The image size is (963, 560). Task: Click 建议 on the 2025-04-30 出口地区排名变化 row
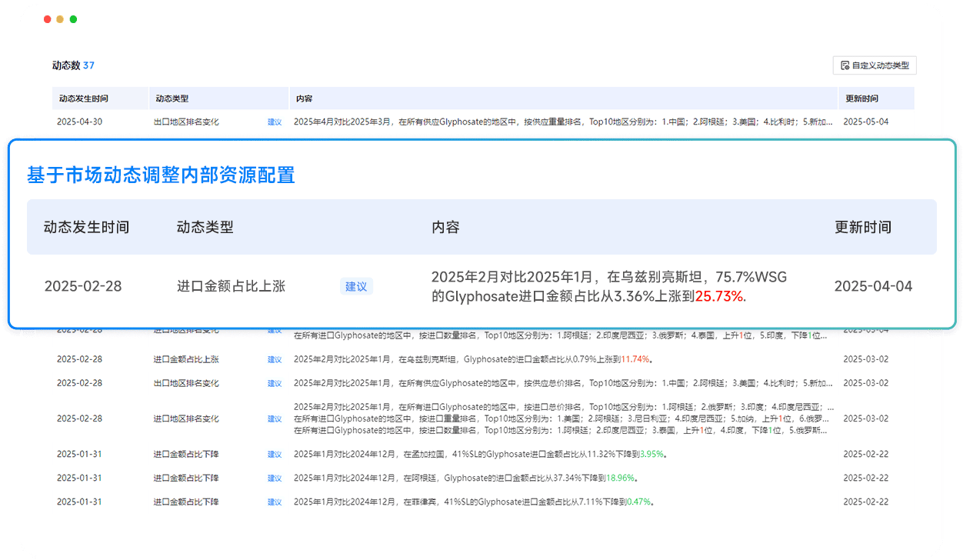(x=275, y=122)
